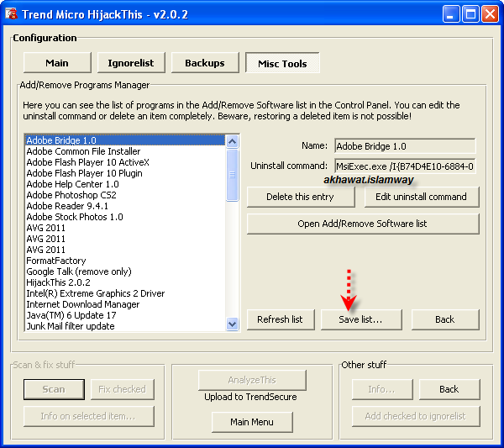Select Adobe Flash Player 10 Plugin

pyautogui.click(x=125, y=173)
